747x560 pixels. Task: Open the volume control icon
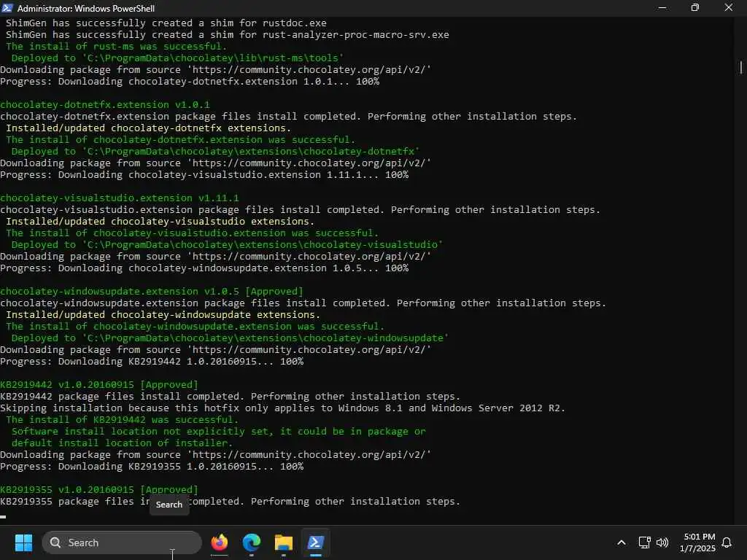tap(662, 542)
